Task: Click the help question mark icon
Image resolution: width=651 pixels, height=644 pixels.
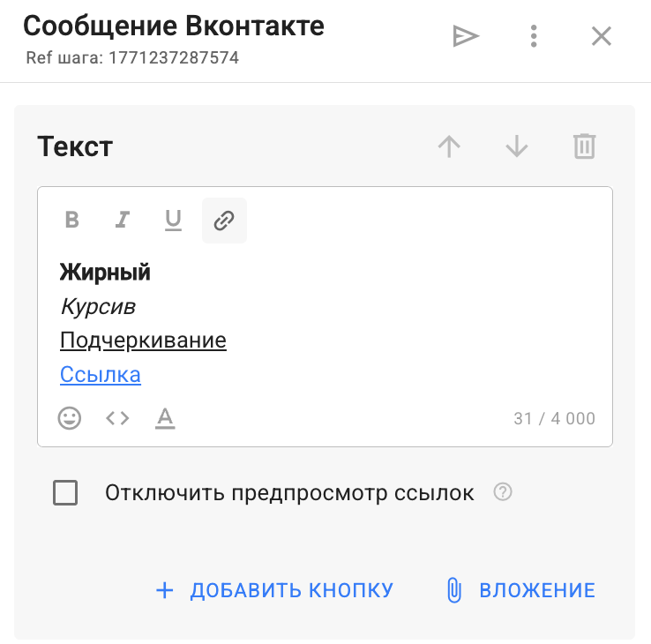Action: point(503,492)
